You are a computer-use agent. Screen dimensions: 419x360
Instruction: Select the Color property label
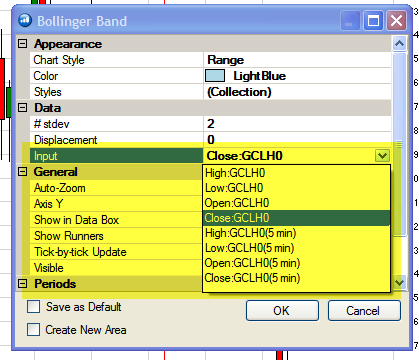tap(46, 76)
